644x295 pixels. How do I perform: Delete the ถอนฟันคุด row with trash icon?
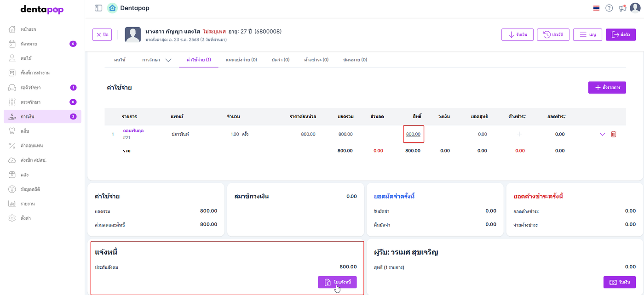(x=613, y=134)
